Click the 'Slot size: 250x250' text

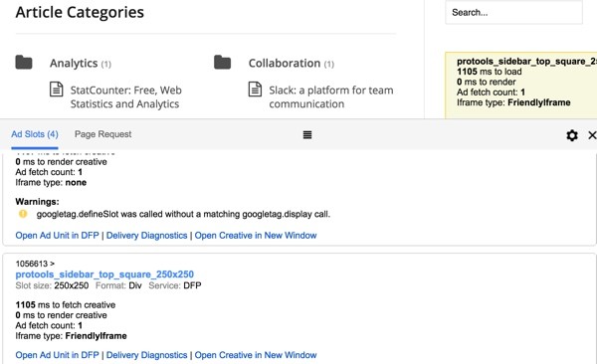pos(52,285)
